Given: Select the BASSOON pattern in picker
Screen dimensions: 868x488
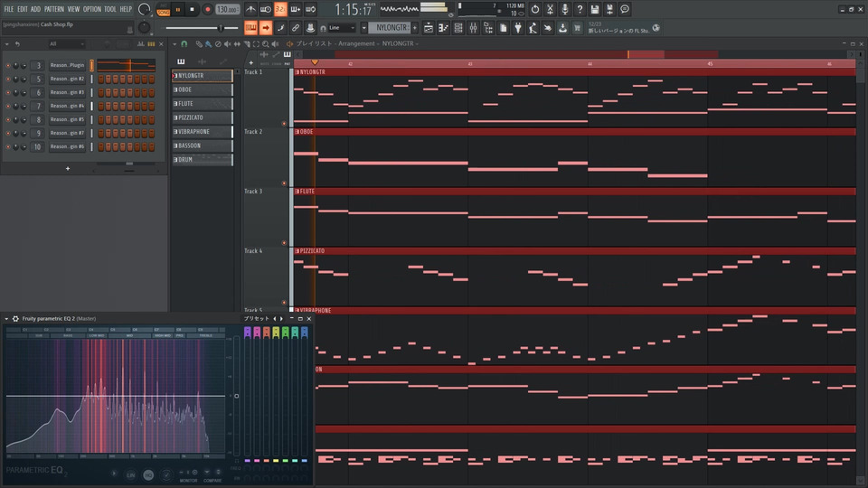Looking at the screenshot, I should click(203, 145).
